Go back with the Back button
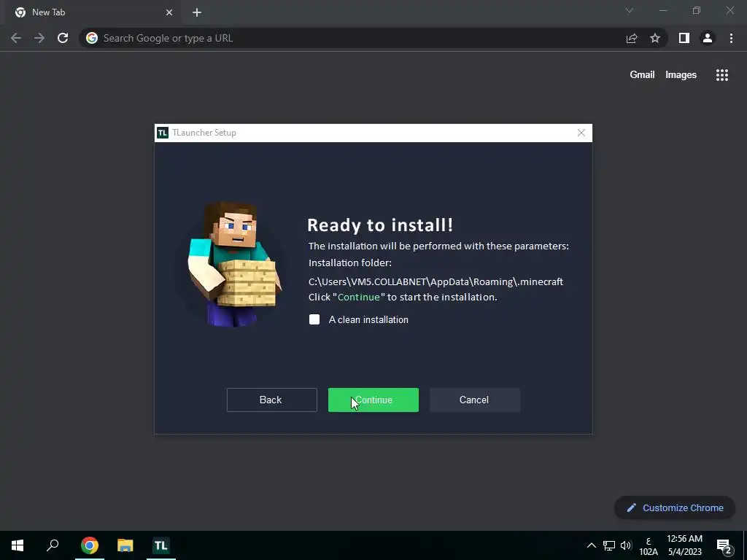747x560 pixels. (271, 400)
